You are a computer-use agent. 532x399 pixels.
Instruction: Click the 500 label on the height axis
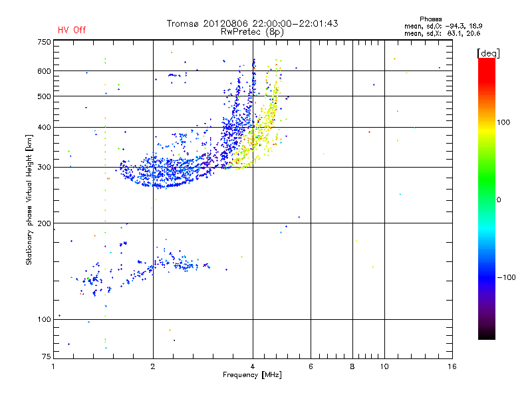tap(44, 96)
